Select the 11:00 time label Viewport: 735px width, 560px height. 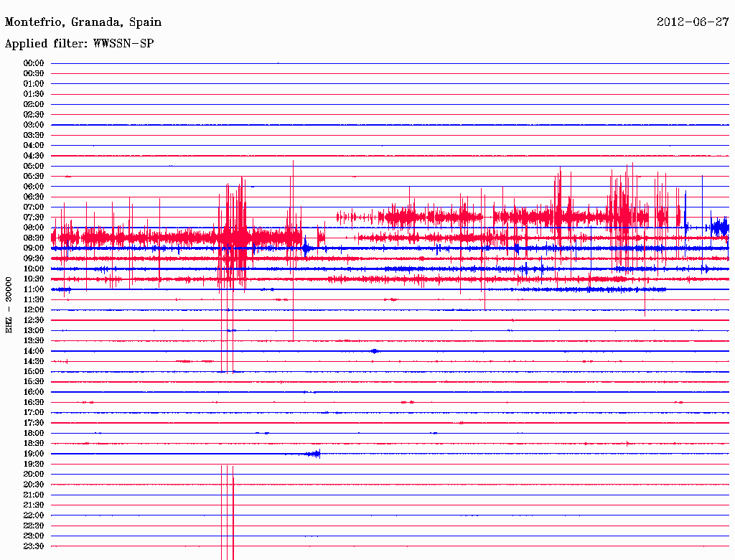(34, 289)
